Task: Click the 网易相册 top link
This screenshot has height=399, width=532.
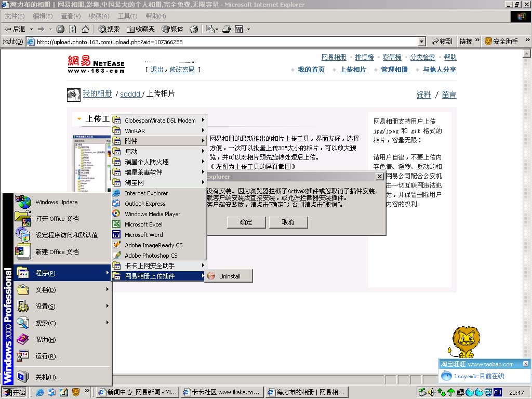Action: [334, 57]
